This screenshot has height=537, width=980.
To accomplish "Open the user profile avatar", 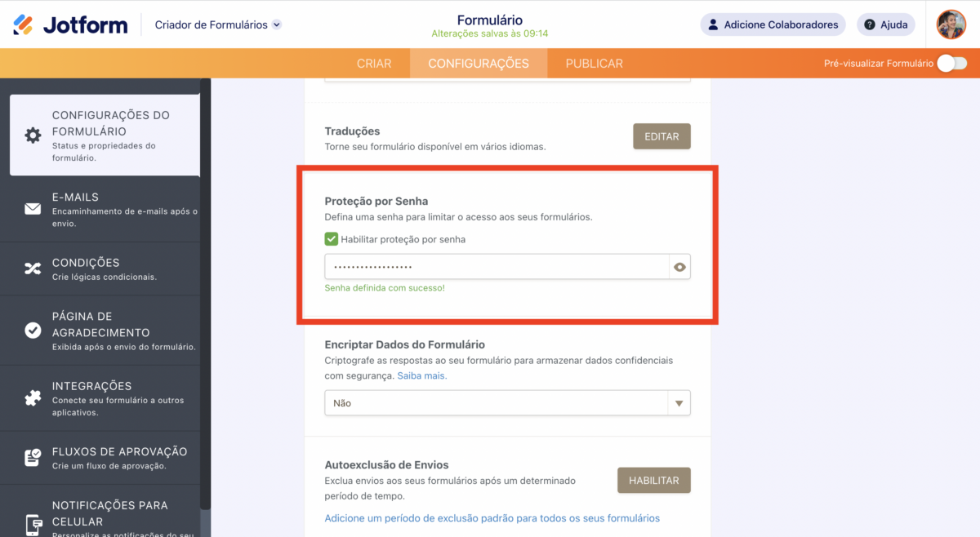I will point(951,24).
